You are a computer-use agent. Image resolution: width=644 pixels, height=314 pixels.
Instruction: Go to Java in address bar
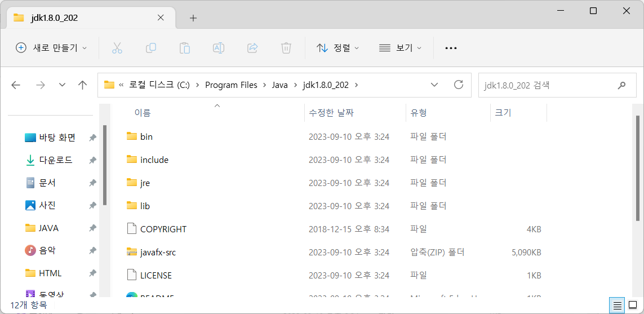tap(280, 85)
